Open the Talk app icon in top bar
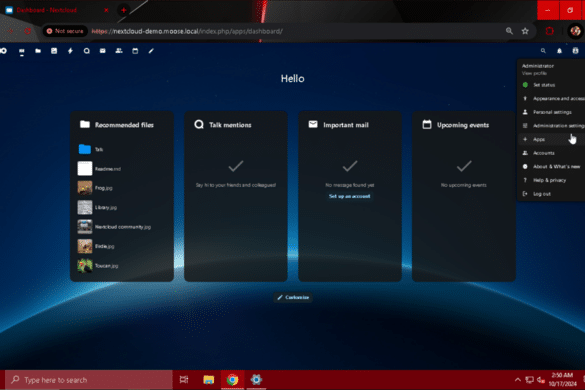This screenshot has height=390, width=585. (x=87, y=51)
